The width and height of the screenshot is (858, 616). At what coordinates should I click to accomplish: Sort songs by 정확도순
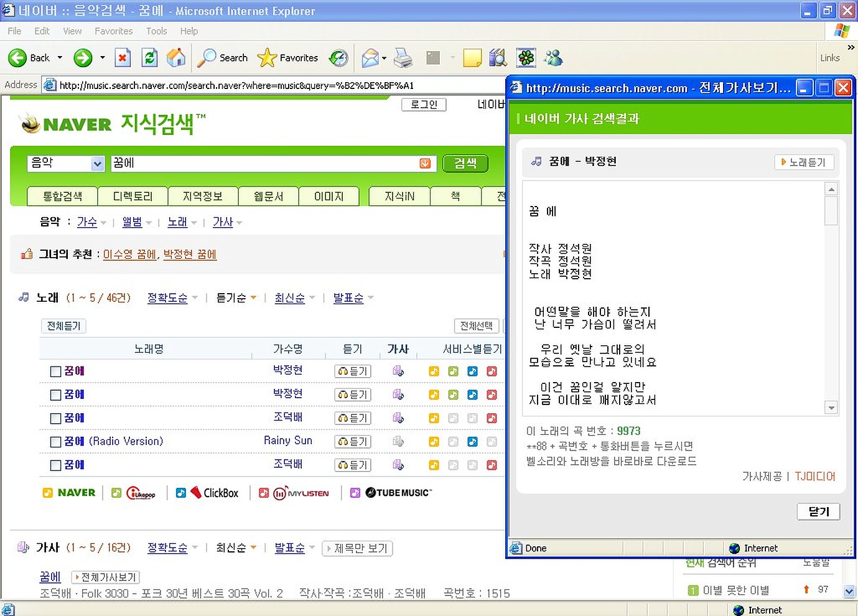click(167, 298)
